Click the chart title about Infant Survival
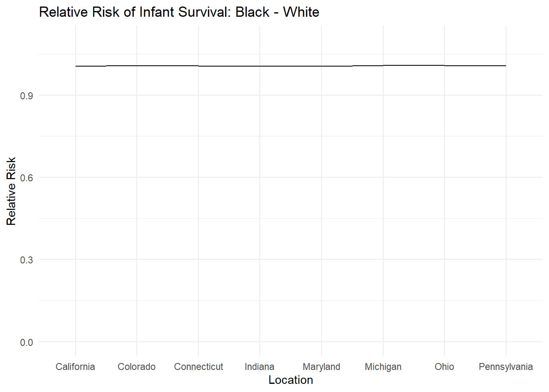The height and width of the screenshot is (392, 549). [x=179, y=12]
